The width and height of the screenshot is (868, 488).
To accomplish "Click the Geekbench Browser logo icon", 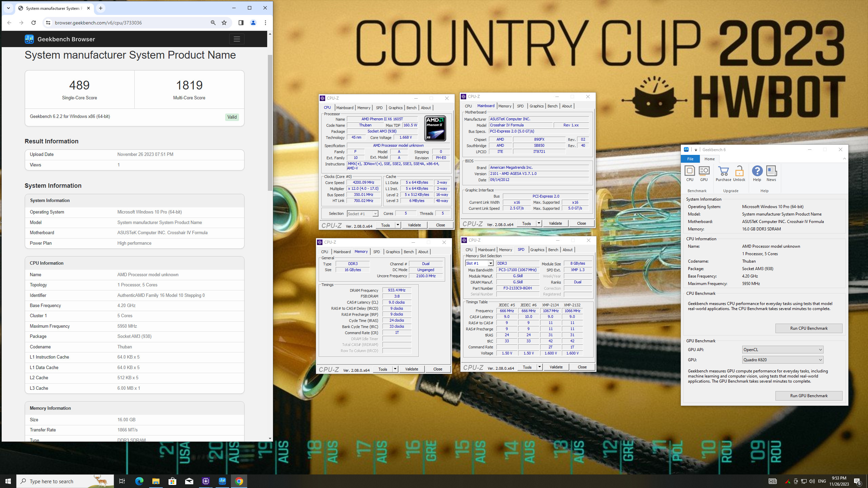I will (x=29, y=39).
